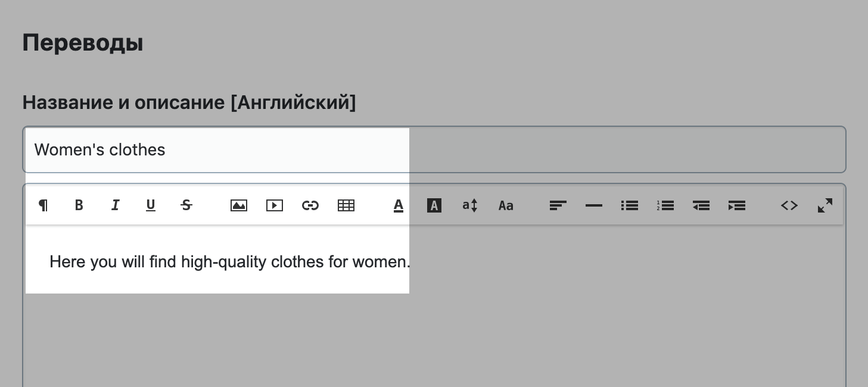
Task: Underline the selected text
Action: [x=151, y=205]
